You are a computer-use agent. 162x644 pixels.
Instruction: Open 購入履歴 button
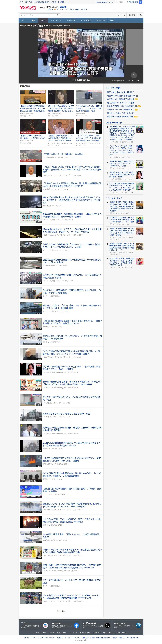coord(132,15)
